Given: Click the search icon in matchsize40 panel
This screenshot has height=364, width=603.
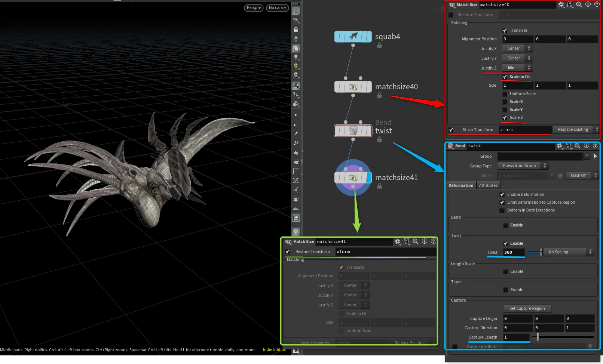Looking at the screenshot, I should [579, 4].
